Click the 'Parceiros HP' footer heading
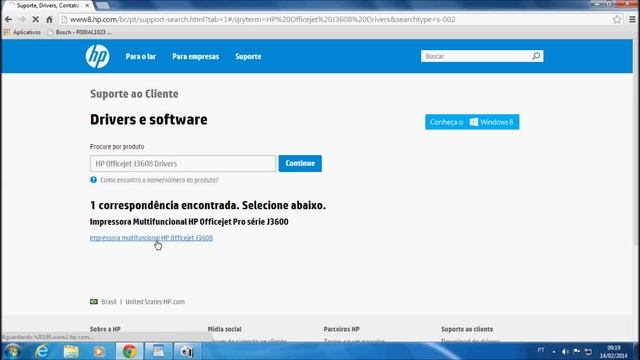Image resolution: width=640 pixels, height=360 pixels. click(x=342, y=329)
